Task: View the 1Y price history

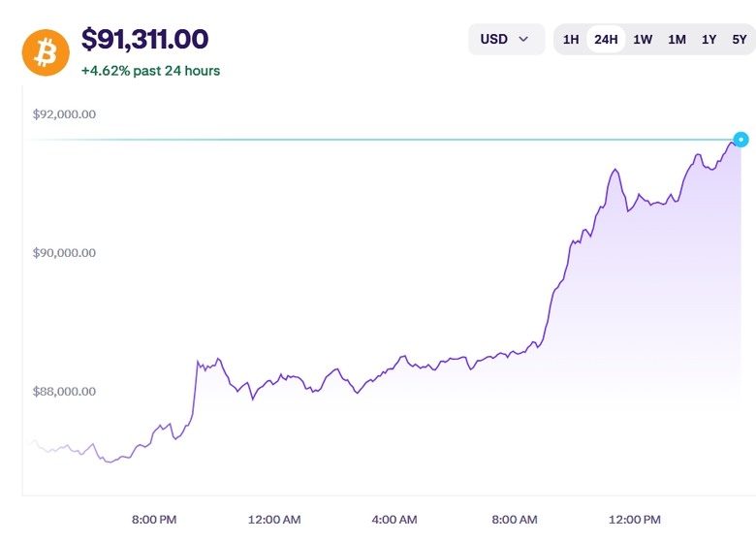Action: pos(709,40)
